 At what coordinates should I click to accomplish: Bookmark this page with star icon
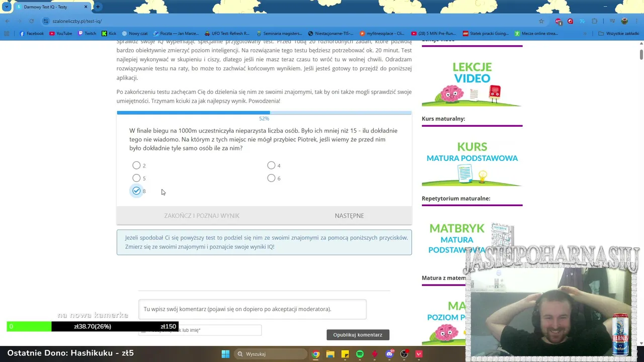tap(541, 21)
